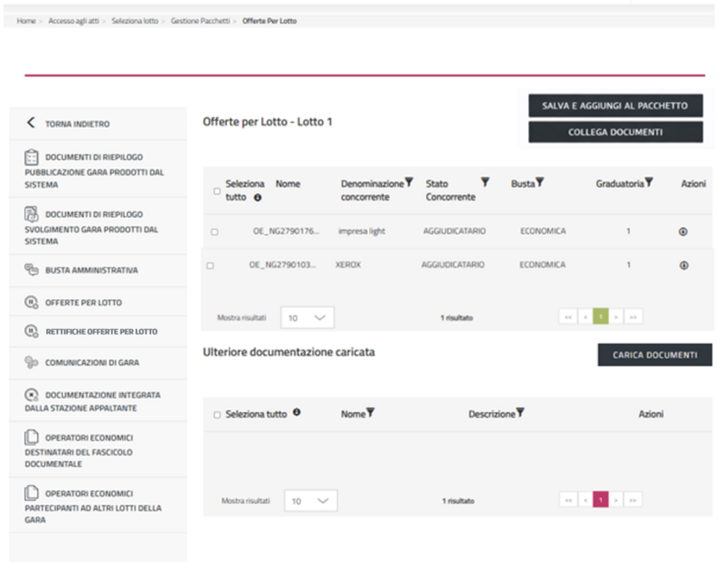Go to next page in documentation pagination

616,500
